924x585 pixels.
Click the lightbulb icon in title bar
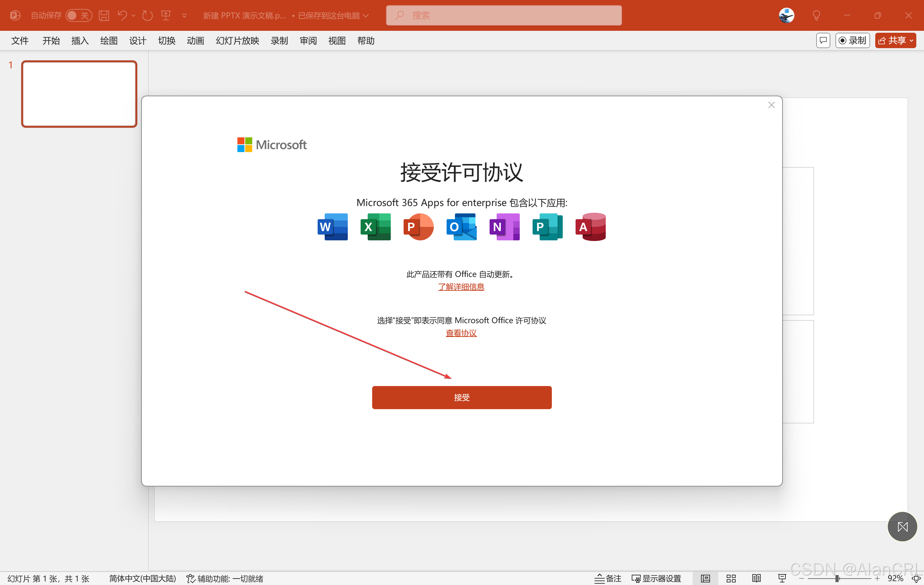[816, 15]
